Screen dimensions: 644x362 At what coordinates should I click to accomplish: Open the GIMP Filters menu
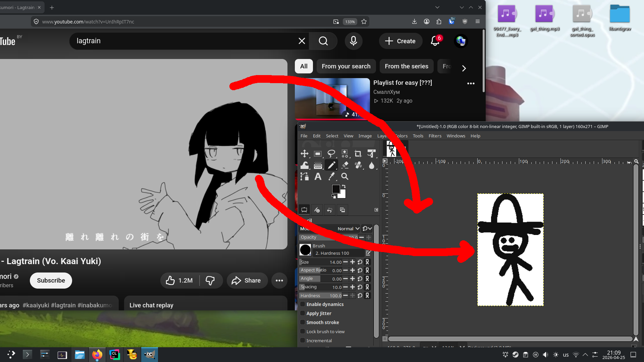[435, 136]
